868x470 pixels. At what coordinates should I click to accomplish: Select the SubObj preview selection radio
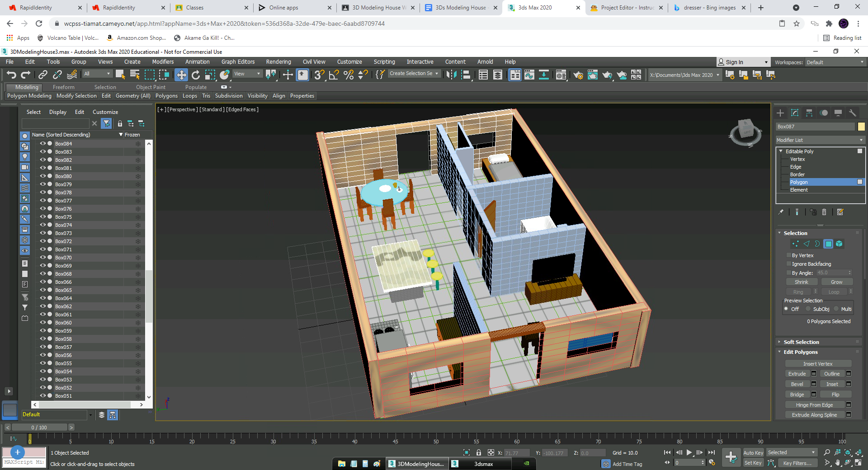(x=808, y=309)
